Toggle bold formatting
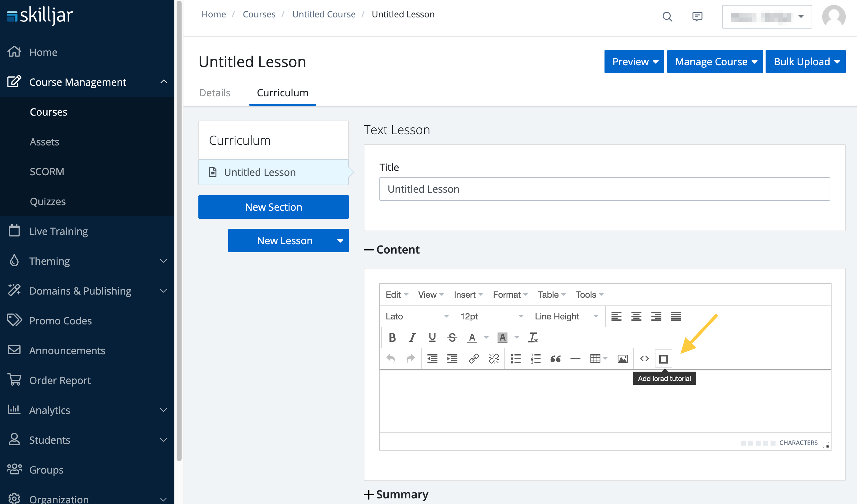Viewport: 857px width, 504px height. click(x=392, y=337)
